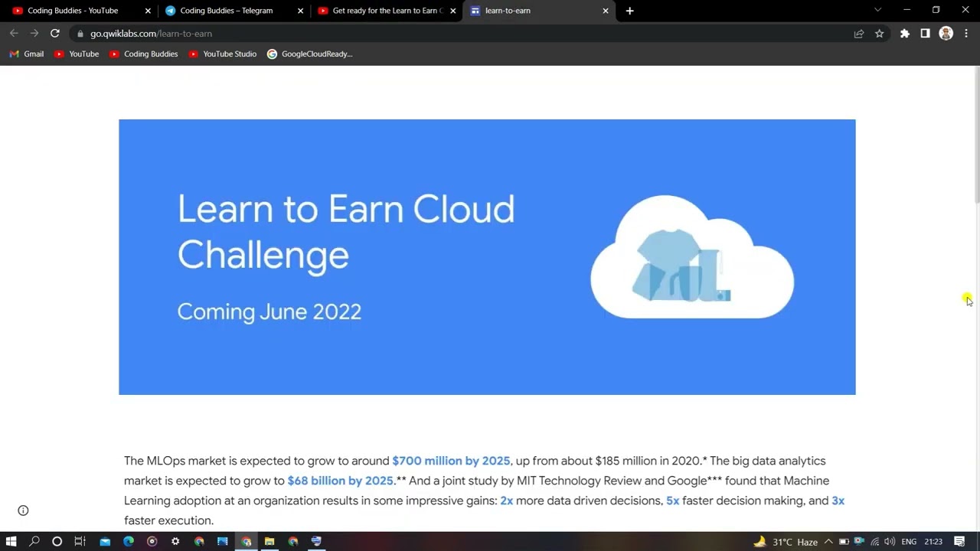
Task: Click the Learn to Earn Cloud Challenge banner
Action: tap(487, 257)
